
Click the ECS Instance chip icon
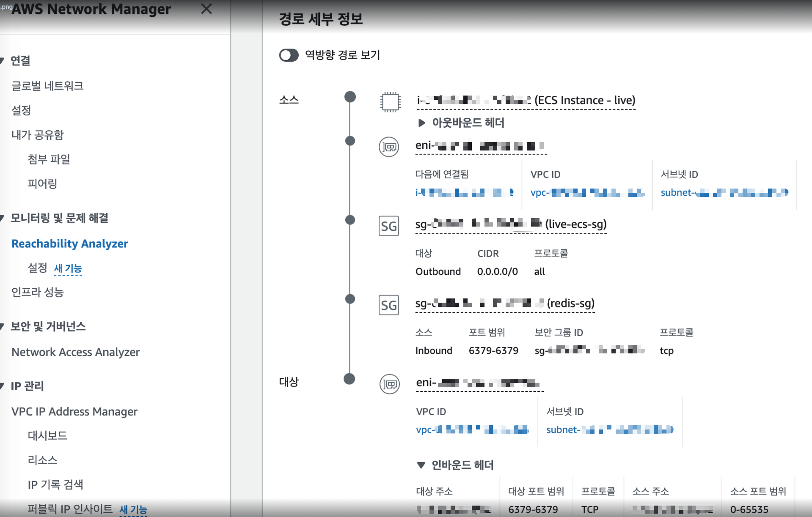[390, 102]
